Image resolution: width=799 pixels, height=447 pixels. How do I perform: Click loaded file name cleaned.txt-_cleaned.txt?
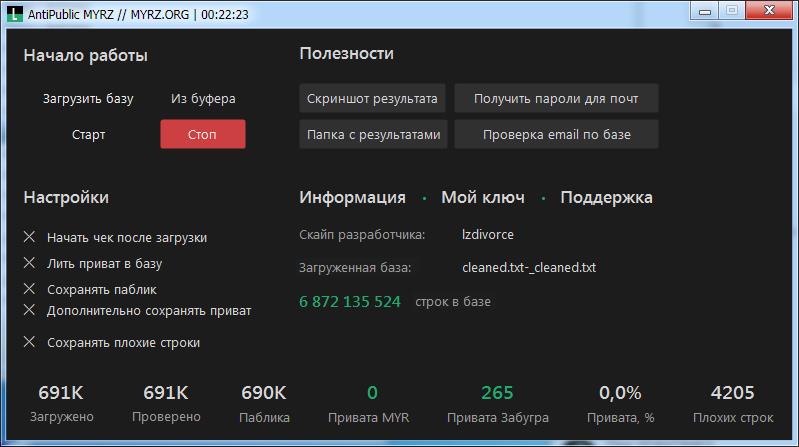pyautogui.click(x=529, y=267)
